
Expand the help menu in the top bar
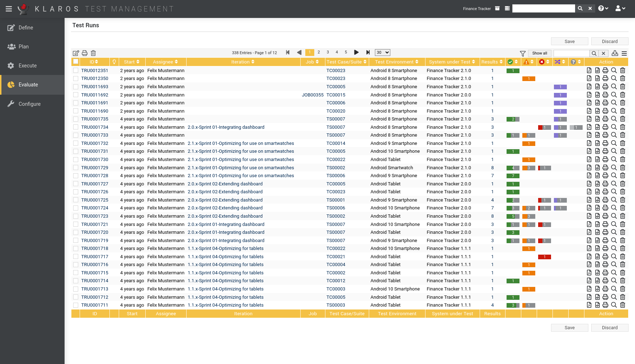pyautogui.click(x=603, y=8)
